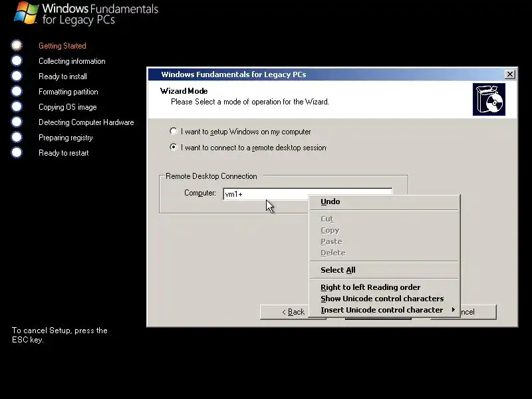
Task: Click the Computer name input field
Action: coord(307,194)
